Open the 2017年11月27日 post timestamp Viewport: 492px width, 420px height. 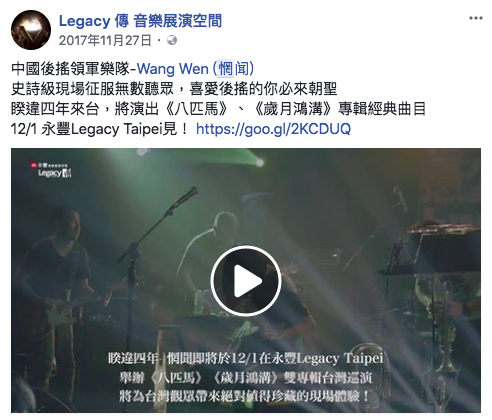coord(105,41)
